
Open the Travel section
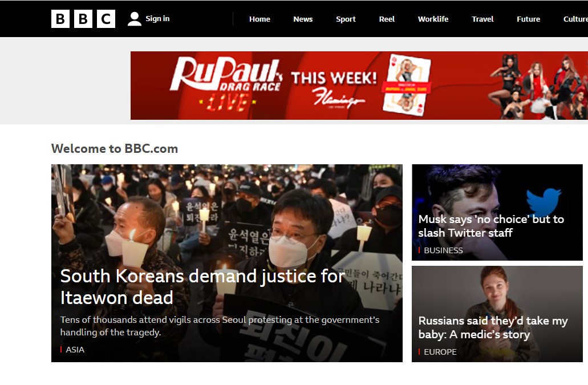(x=482, y=19)
